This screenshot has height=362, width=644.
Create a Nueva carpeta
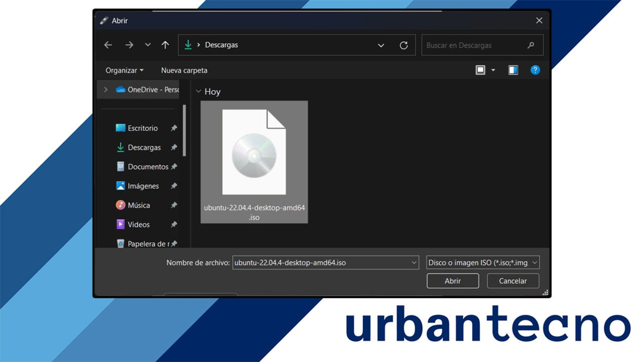184,70
